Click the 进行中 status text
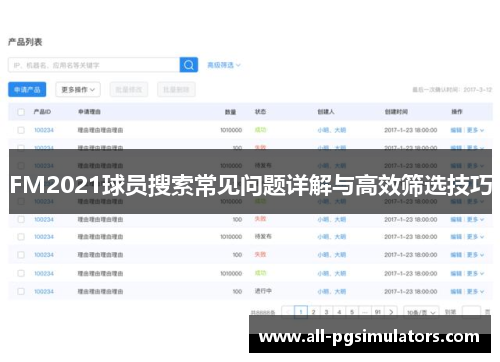Screen dimensions: 500x362 point(263,291)
